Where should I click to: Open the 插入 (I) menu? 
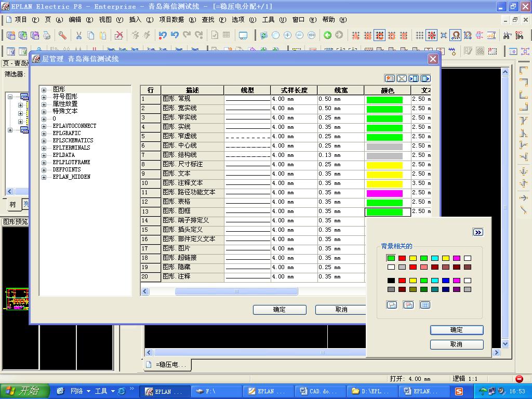[x=141, y=20]
